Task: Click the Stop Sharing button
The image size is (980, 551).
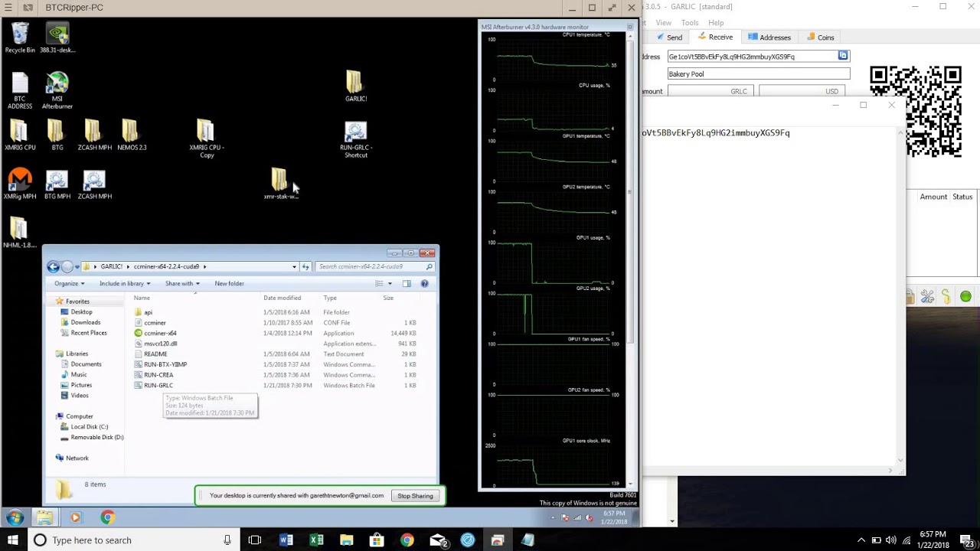Action: (415, 496)
